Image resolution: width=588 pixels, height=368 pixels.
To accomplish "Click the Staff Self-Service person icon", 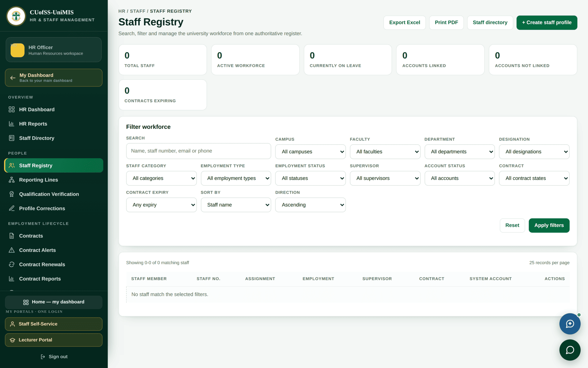I will [13, 324].
